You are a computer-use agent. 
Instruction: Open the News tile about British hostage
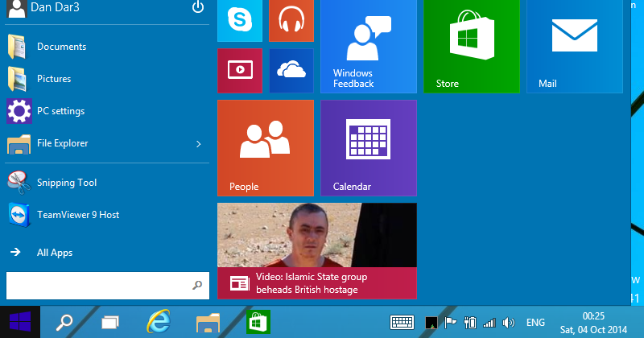tap(317, 251)
